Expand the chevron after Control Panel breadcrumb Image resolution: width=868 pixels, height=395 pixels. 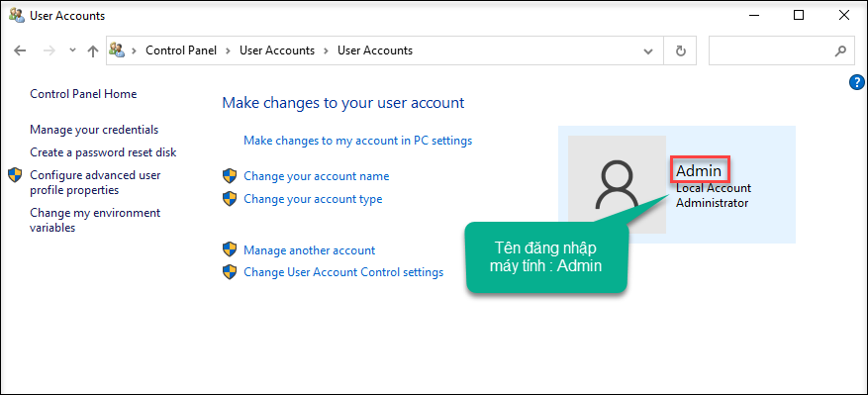[228, 50]
